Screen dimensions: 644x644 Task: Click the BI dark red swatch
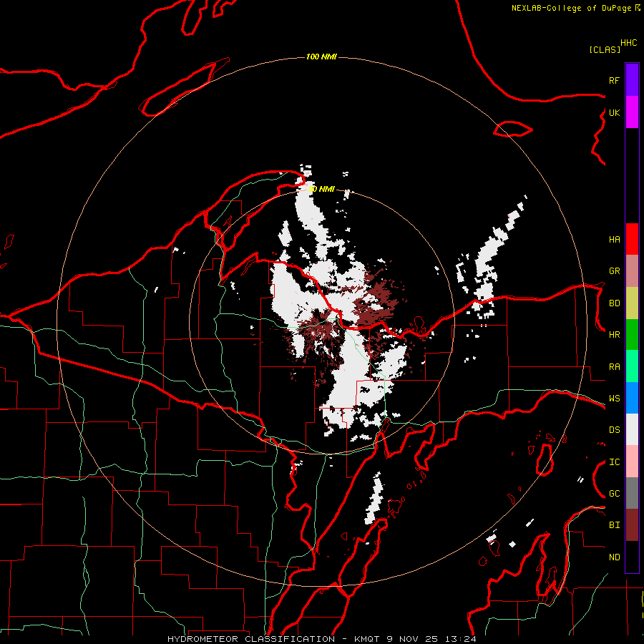click(x=632, y=525)
